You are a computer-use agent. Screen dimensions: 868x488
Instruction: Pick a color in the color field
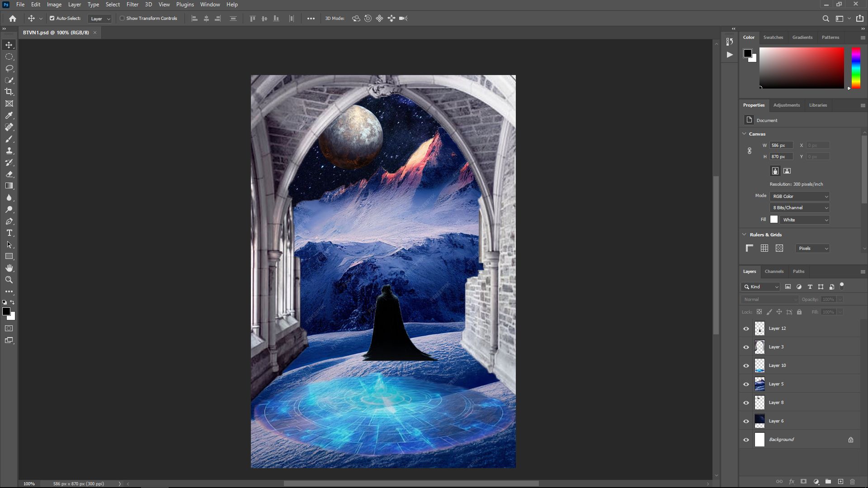pyautogui.click(x=802, y=68)
